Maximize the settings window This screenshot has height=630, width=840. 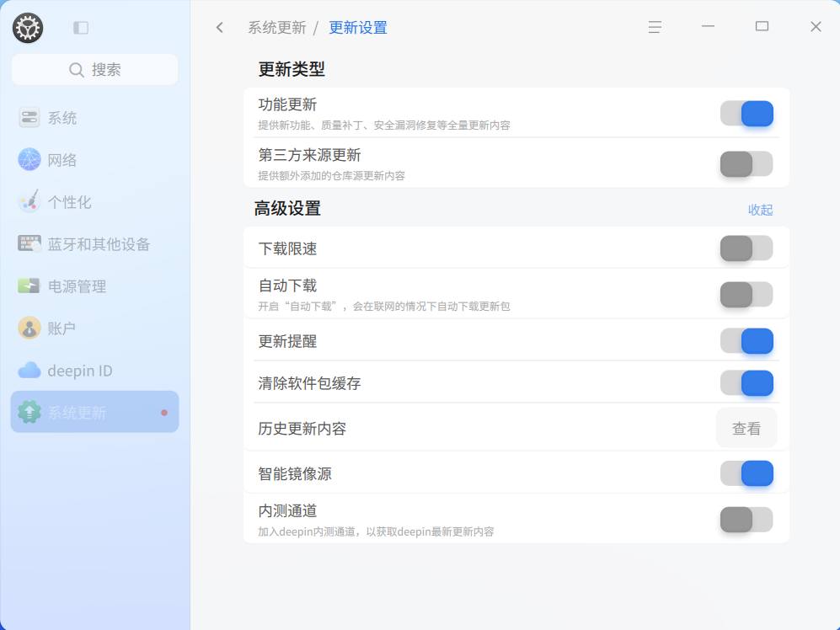[762, 26]
